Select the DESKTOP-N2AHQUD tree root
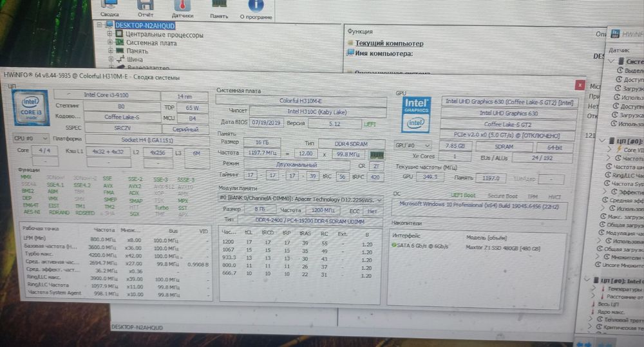Screen dimensions: 644x347 [145, 26]
